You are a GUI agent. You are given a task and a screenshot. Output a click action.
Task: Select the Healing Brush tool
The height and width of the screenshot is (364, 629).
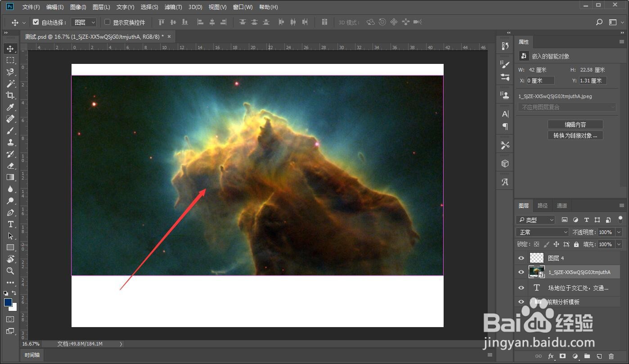[x=10, y=119]
